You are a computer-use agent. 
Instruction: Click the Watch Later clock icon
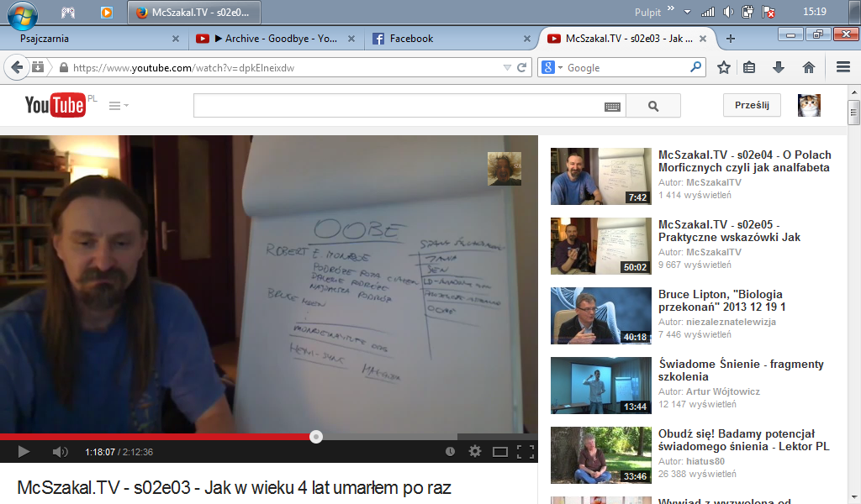tap(451, 452)
